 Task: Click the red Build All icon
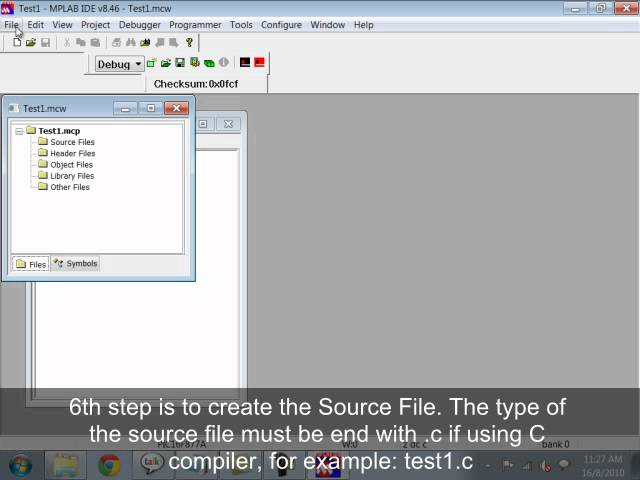pyautogui.click(x=259, y=62)
